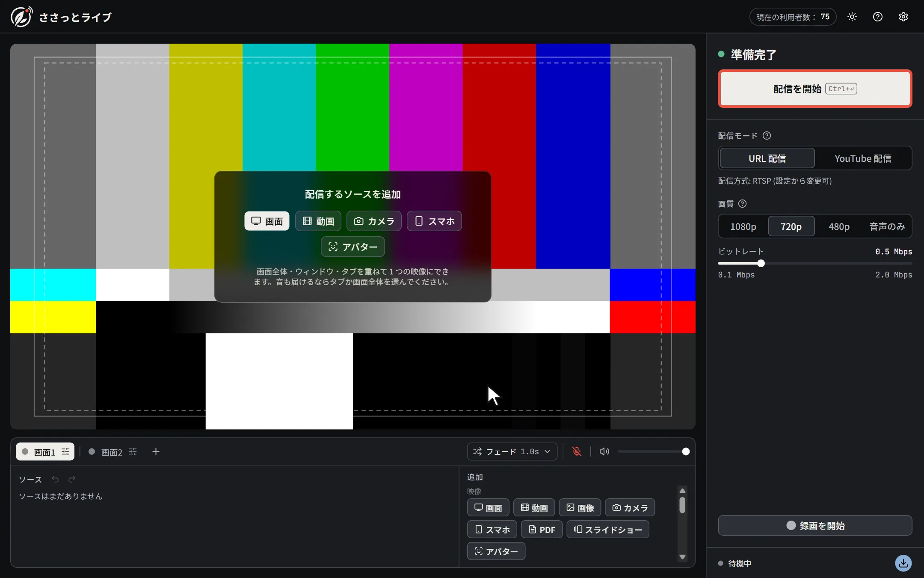Open 画面1 scene settings sliders icon
Image resolution: width=924 pixels, height=578 pixels.
point(65,452)
